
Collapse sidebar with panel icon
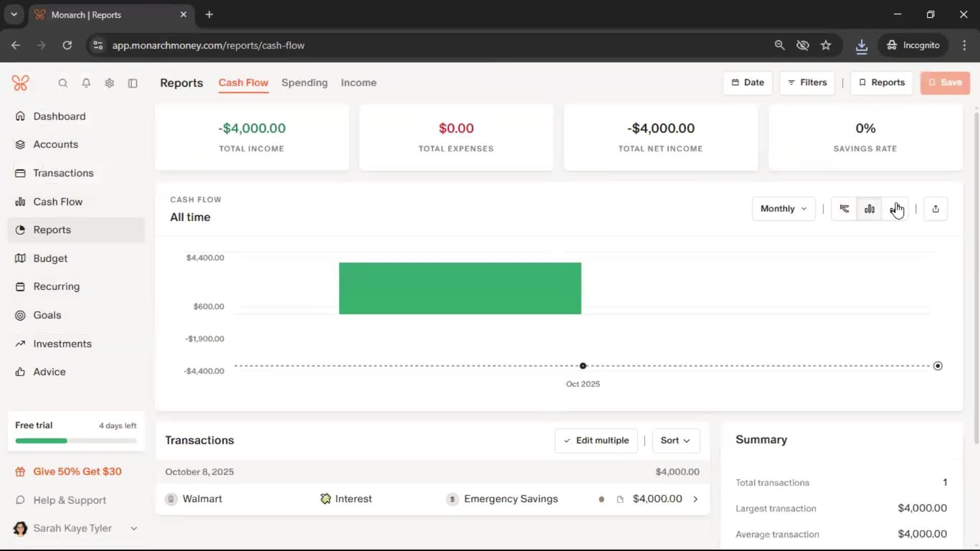click(133, 83)
